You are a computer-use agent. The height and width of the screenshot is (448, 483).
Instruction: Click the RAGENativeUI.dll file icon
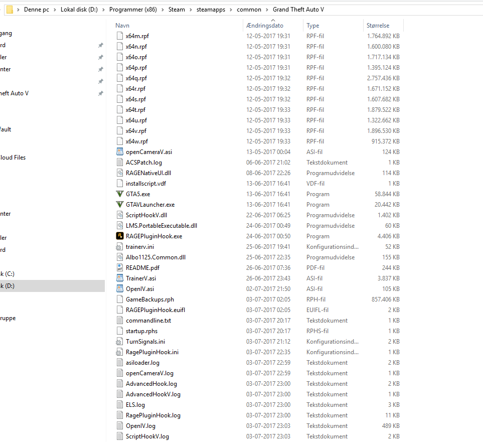(120, 173)
